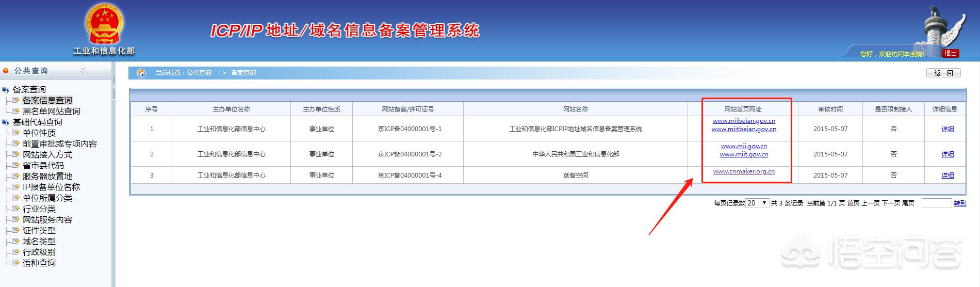This screenshot has height=287, width=980.
Task: Open 详细 details for row 2
Action: [948, 154]
